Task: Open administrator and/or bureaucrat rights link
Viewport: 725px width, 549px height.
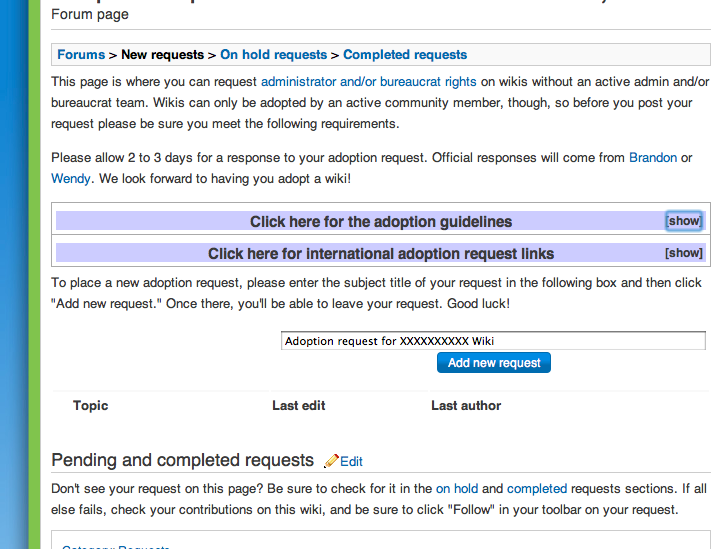Action: click(x=368, y=81)
